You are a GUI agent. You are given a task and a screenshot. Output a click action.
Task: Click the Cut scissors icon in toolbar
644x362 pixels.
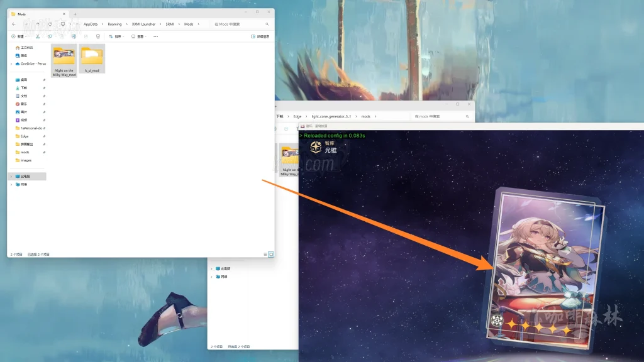click(38, 36)
